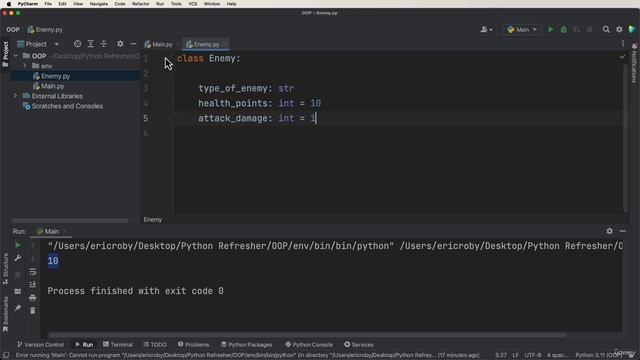Toggle Bookmarks sidebar vertical tab
Viewport: 640px width, 360px height.
pyautogui.click(x=5, y=314)
